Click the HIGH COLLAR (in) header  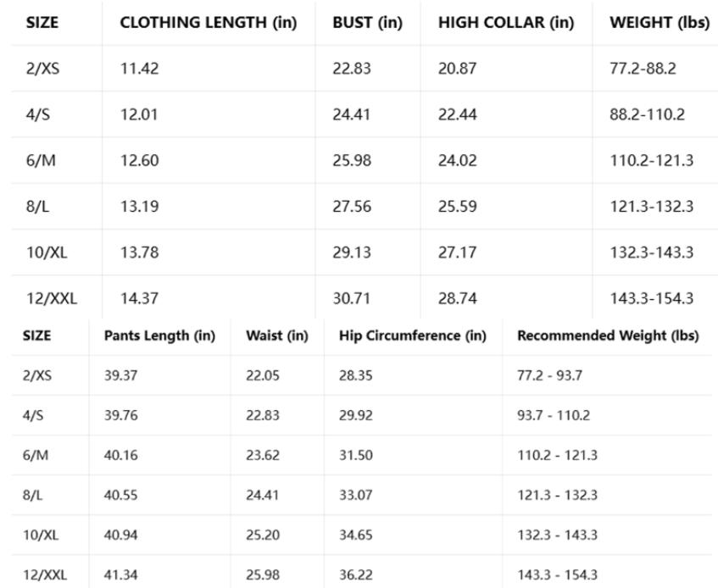point(506,22)
